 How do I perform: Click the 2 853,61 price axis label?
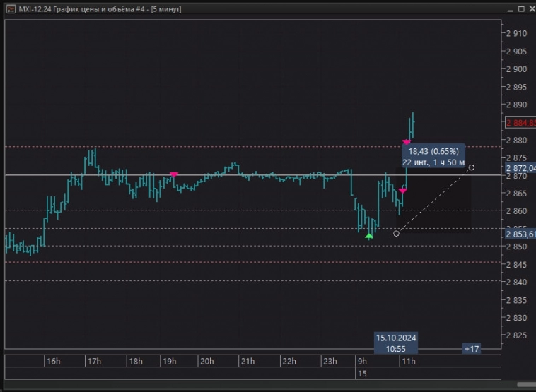[x=520, y=234]
